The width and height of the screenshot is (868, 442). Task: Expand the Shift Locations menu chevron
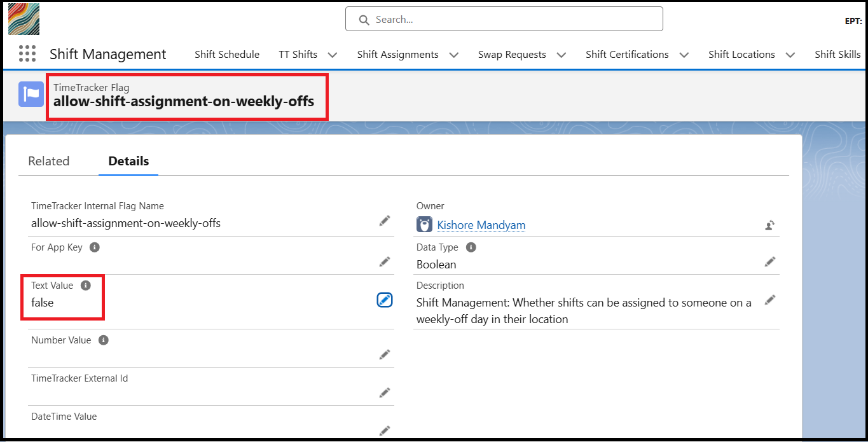[x=790, y=55]
